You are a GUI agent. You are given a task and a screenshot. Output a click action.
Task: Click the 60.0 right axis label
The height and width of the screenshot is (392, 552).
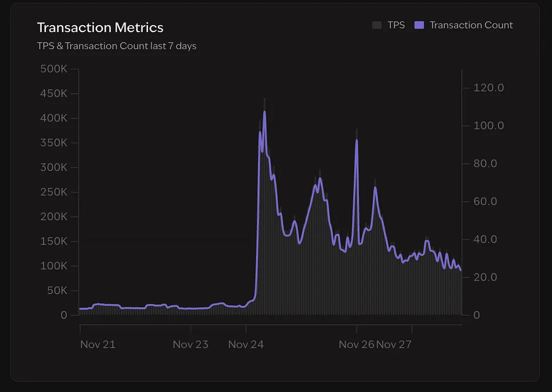485,202
